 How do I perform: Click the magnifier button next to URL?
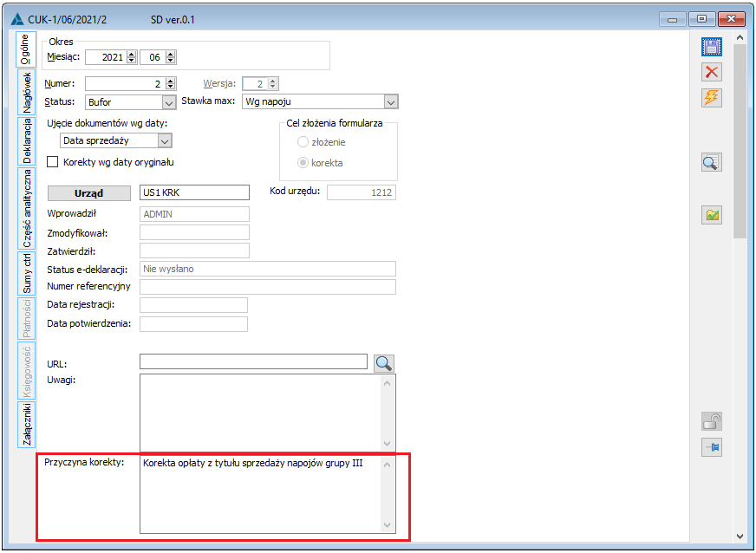click(x=384, y=363)
